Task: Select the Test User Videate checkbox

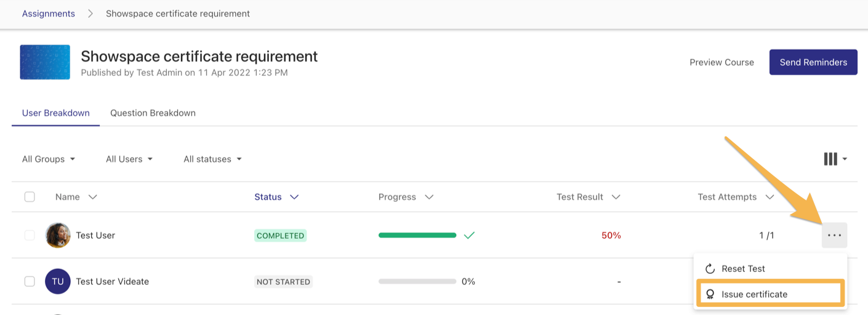Action: tap(30, 282)
